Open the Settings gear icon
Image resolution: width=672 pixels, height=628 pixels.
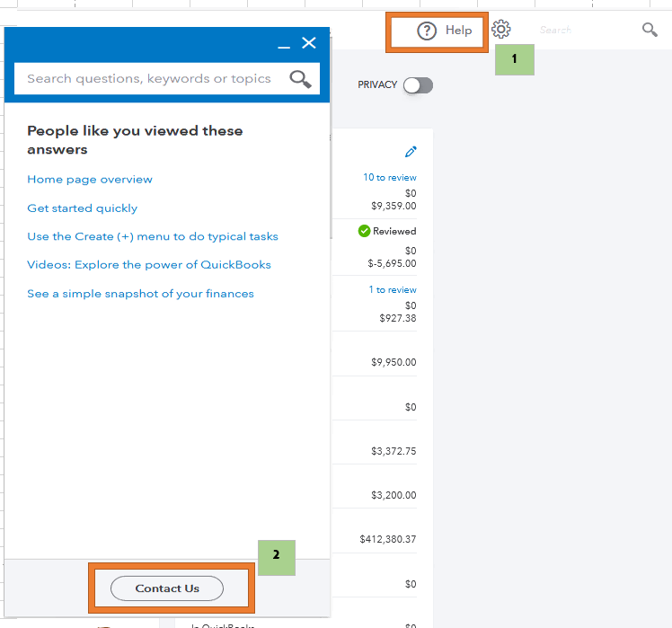point(501,30)
